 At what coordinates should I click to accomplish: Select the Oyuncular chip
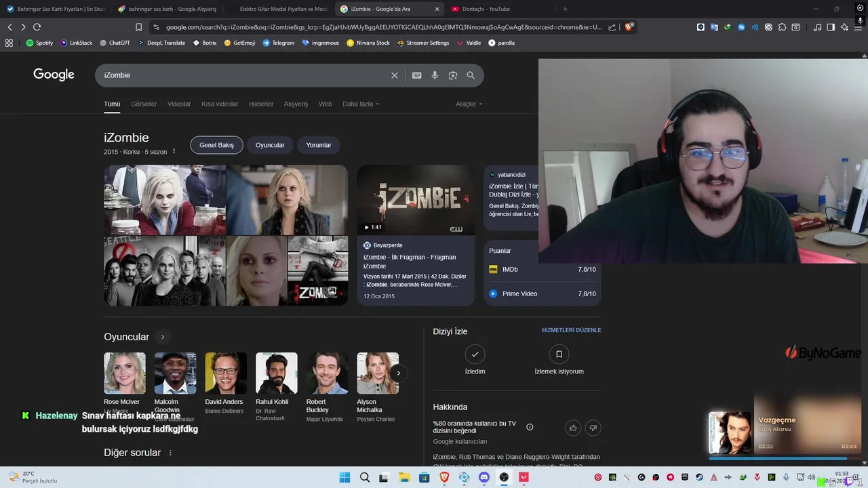(x=270, y=145)
